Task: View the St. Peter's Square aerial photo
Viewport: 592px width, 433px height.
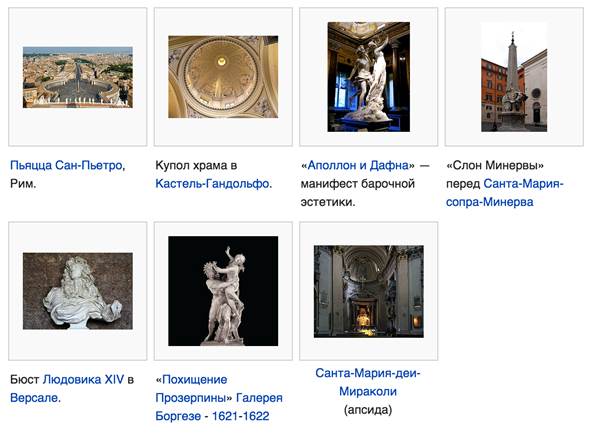Action: (78, 77)
